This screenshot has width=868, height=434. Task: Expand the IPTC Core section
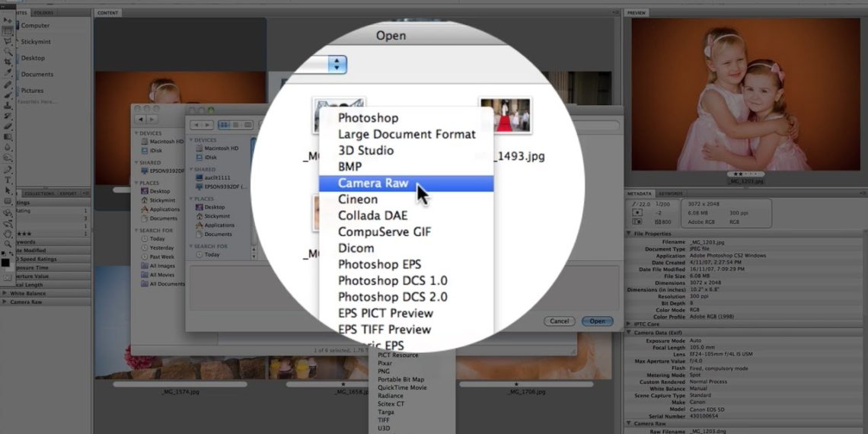pos(629,324)
